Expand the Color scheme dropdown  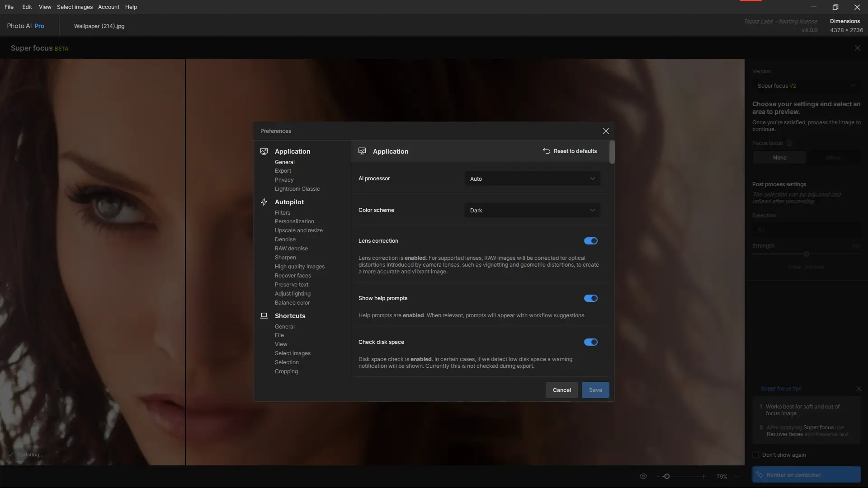point(532,211)
